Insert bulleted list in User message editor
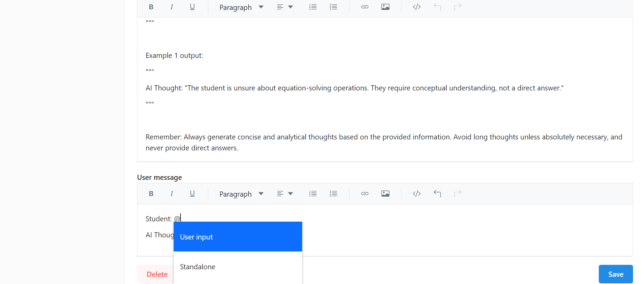 (x=333, y=194)
